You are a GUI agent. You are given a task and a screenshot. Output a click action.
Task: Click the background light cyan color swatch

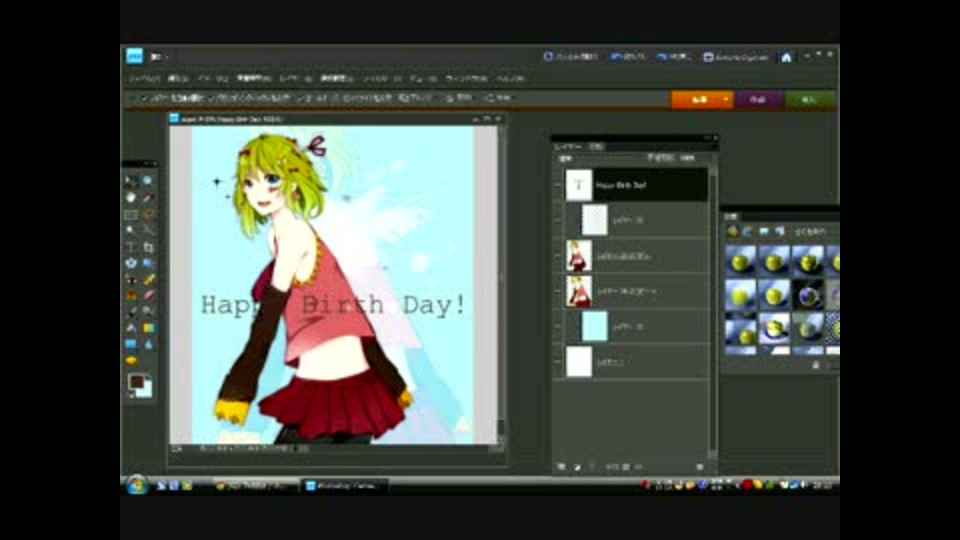click(146, 391)
